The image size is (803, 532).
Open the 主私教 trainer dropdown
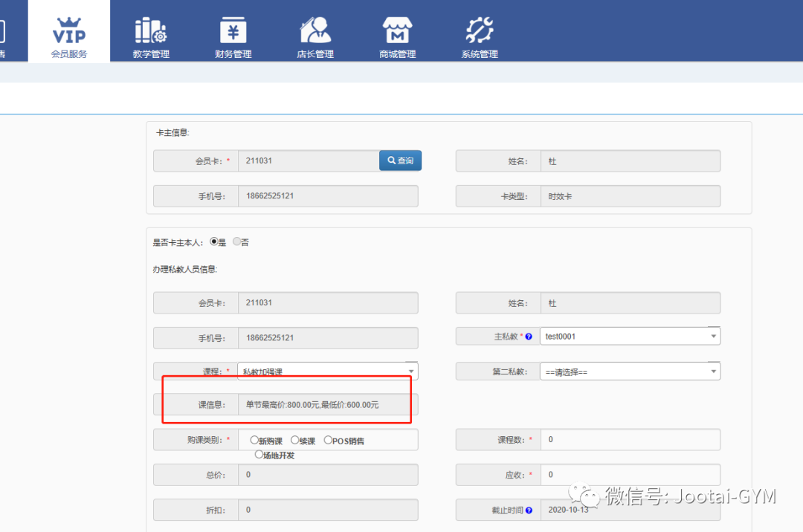(x=712, y=336)
